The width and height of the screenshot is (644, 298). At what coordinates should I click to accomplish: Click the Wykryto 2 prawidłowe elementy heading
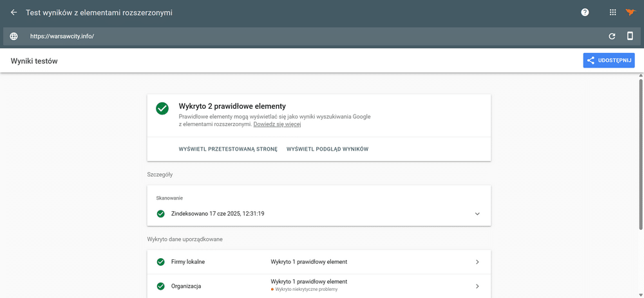(x=232, y=106)
